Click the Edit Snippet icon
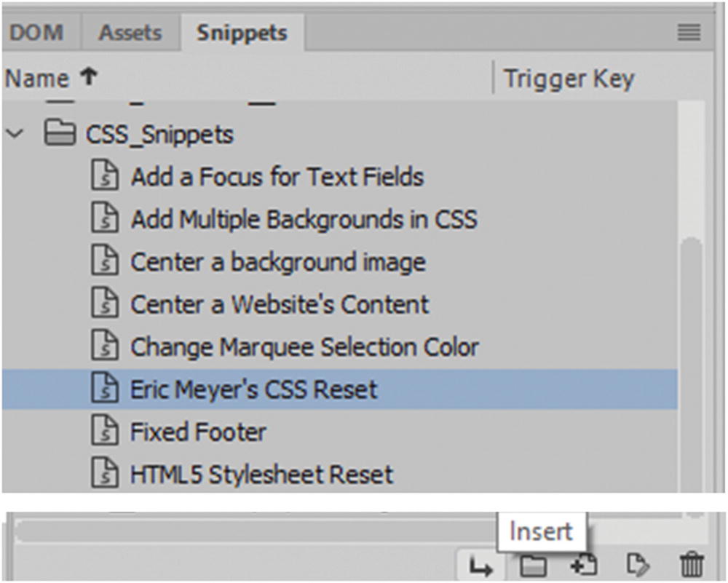This screenshot has height=583, width=728. (638, 566)
